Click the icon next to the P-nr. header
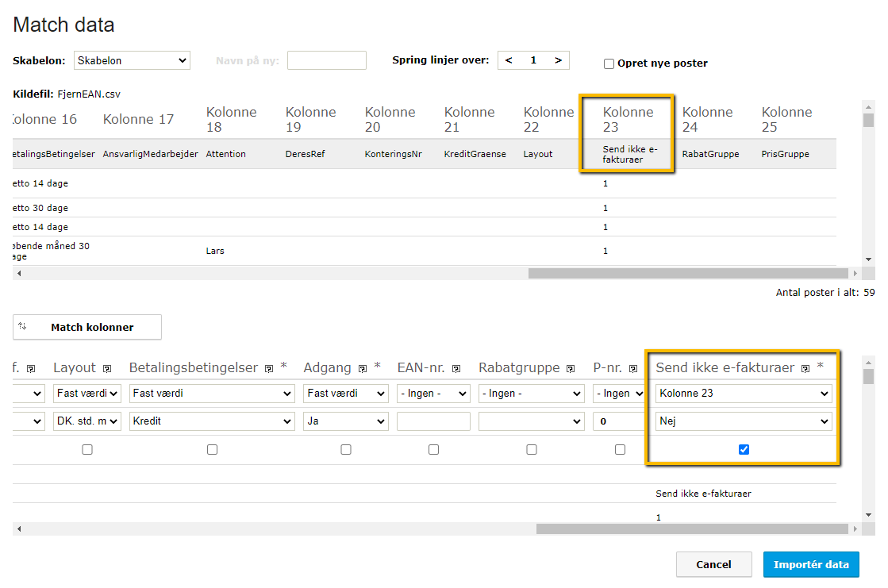Viewport: 888px width, 588px height. [x=632, y=369]
